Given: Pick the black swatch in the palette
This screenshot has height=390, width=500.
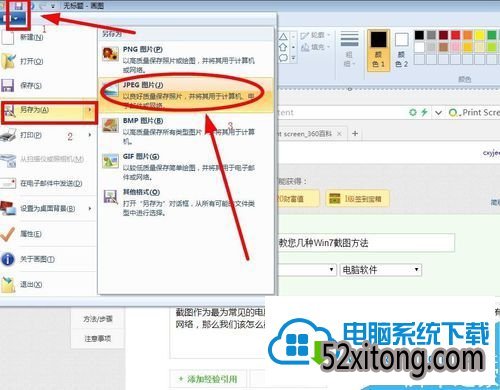Looking at the screenshot, I should (x=419, y=35).
